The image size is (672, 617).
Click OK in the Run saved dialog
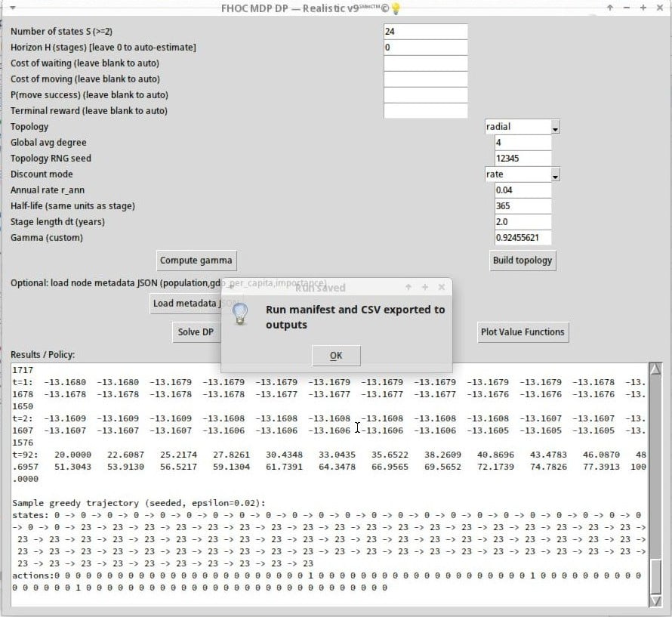tap(336, 356)
